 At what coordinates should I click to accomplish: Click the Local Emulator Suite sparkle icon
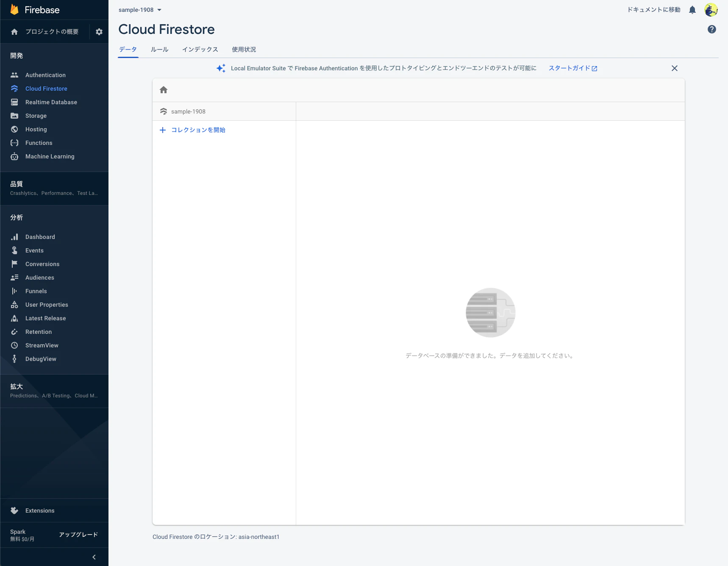221,68
